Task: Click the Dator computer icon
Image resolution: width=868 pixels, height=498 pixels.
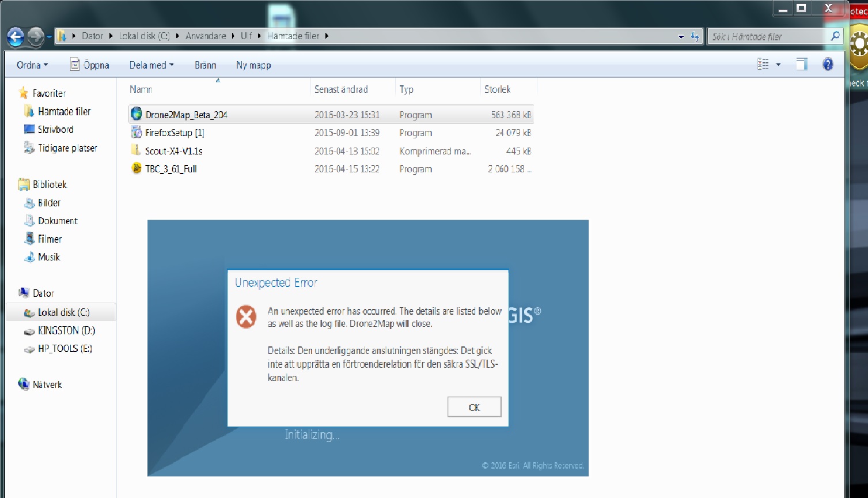Action: coord(24,293)
